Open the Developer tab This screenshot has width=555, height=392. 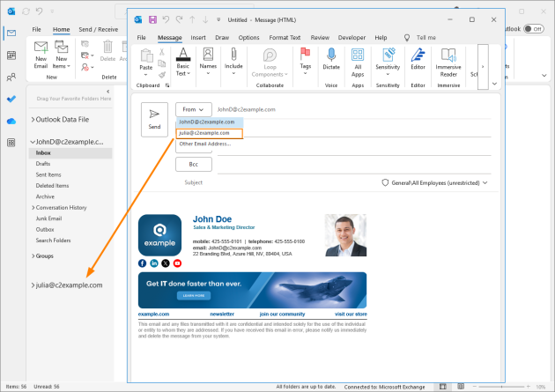(x=351, y=38)
